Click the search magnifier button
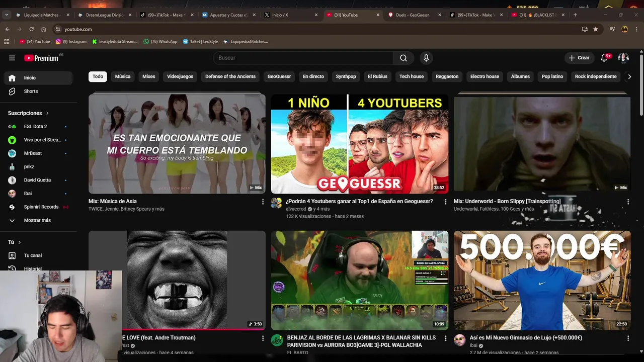644x362 pixels. pyautogui.click(x=404, y=58)
